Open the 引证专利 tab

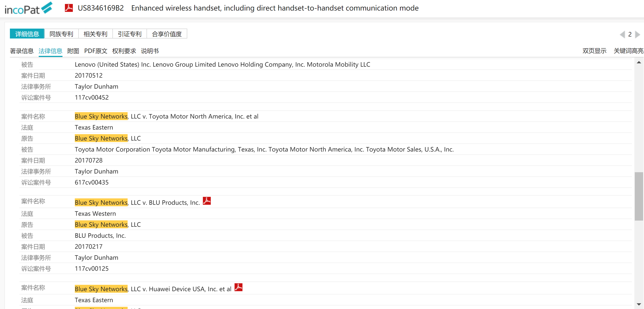(x=130, y=34)
